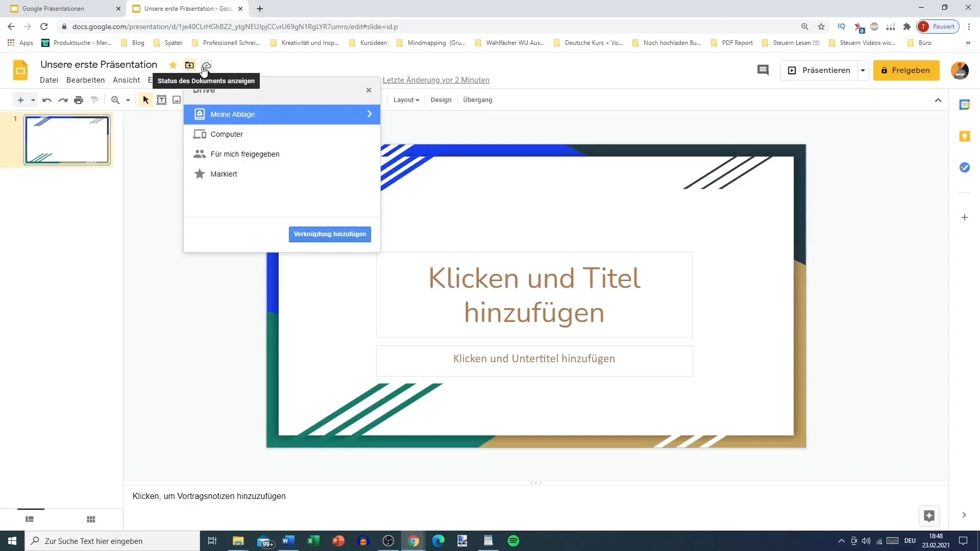Show document status cloud icon
Screen dimensions: 980x551
pyautogui.click(x=206, y=65)
